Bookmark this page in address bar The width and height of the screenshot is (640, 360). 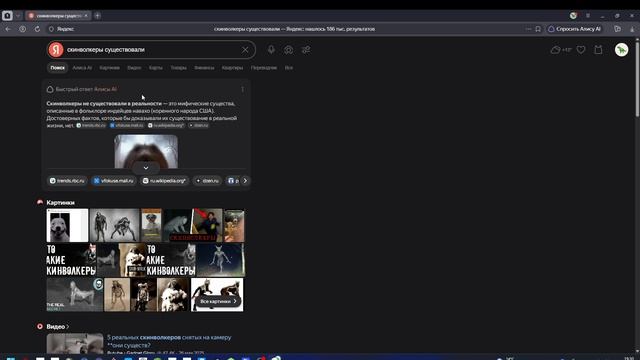click(538, 29)
